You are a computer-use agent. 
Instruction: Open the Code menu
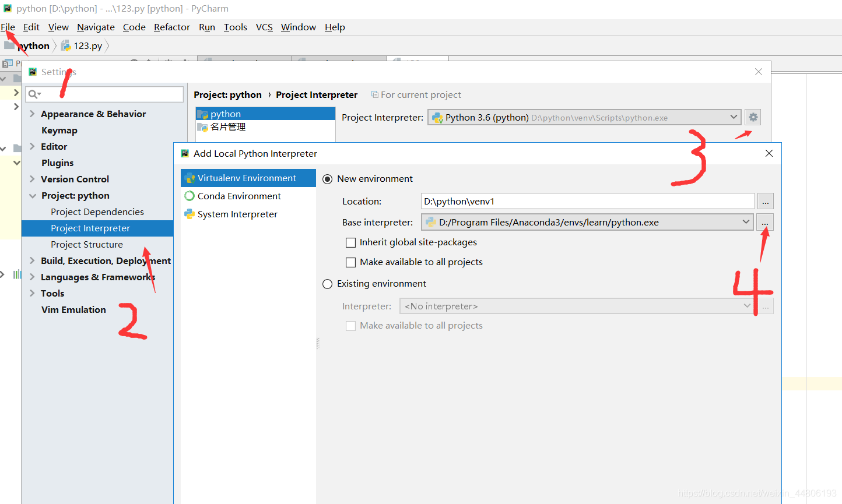[134, 27]
